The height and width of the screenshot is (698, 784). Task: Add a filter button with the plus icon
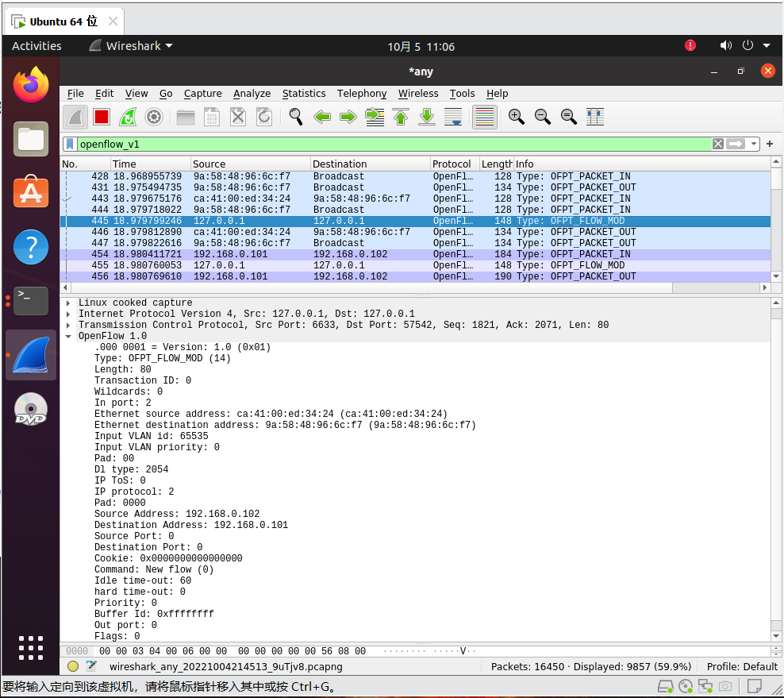point(770,144)
